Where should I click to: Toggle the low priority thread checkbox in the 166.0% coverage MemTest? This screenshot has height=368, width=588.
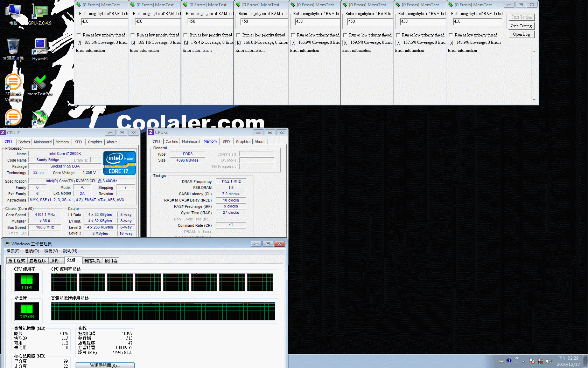coord(238,35)
